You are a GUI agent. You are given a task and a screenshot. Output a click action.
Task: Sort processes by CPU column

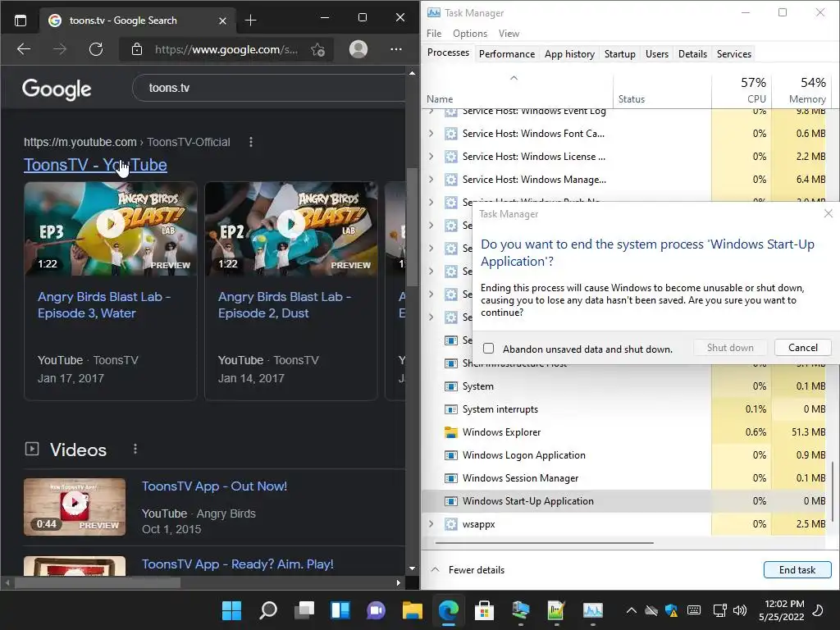pos(742,91)
